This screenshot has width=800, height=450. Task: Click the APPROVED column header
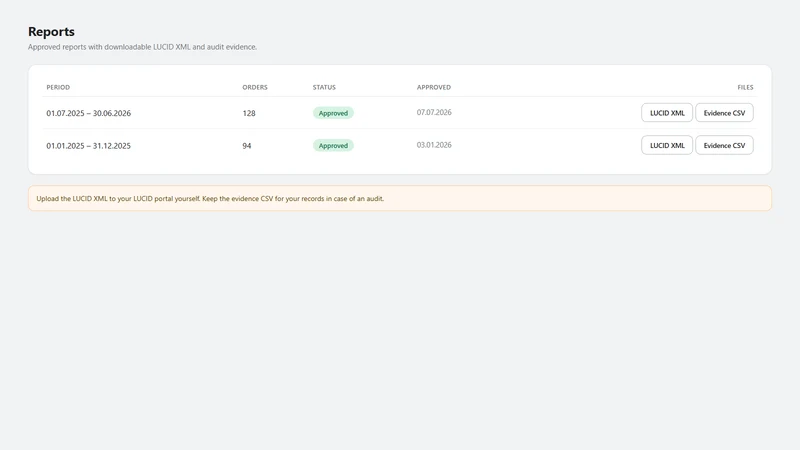434,87
